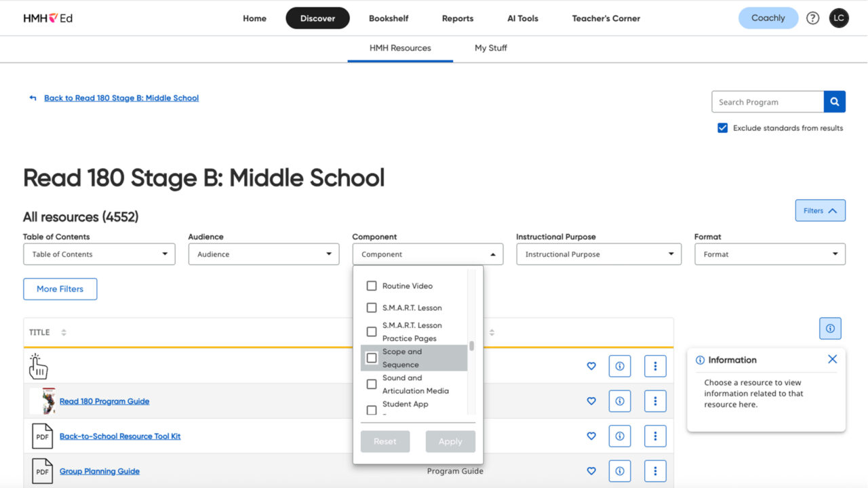
Task: Click the PDF icon for Back-to-School Resource Tool Kit
Action: pos(42,436)
